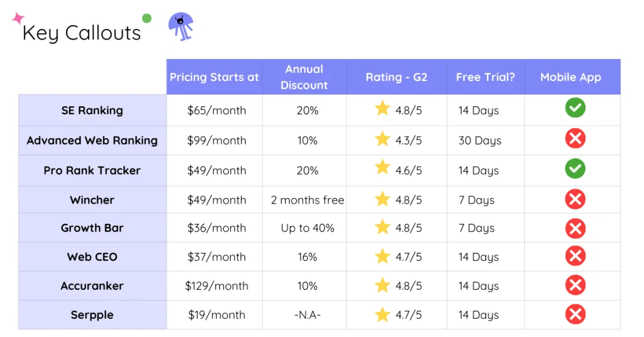
Task: Click the green checkmark for SE Ranking
Action: point(575,108)
